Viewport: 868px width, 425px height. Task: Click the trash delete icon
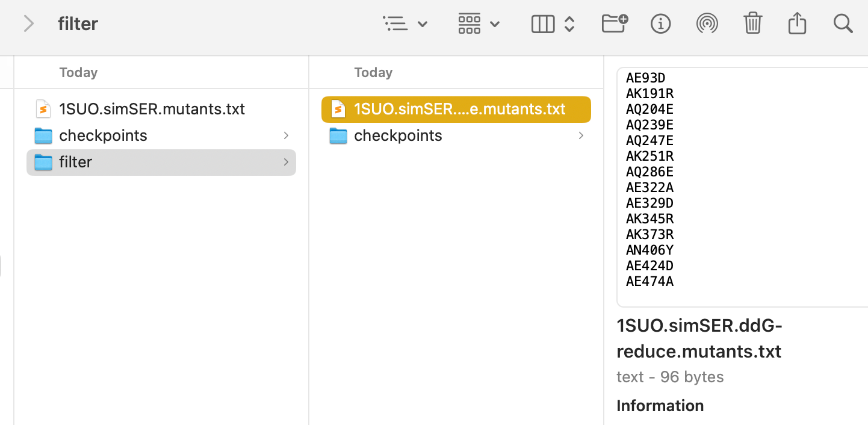click(753, 23)
